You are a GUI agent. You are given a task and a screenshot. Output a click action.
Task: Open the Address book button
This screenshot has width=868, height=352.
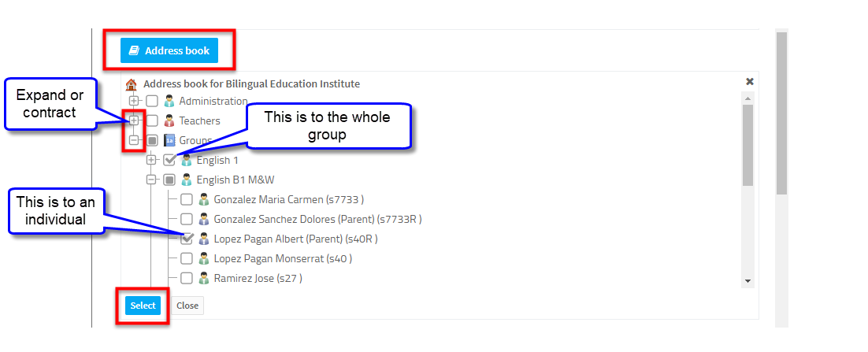tap(169, 51)
